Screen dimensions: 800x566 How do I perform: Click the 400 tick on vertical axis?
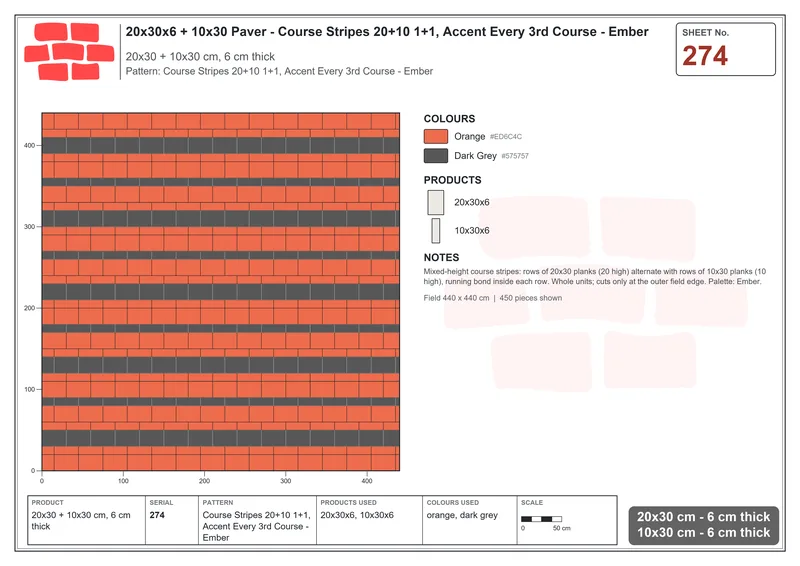[x=29, y=145]
